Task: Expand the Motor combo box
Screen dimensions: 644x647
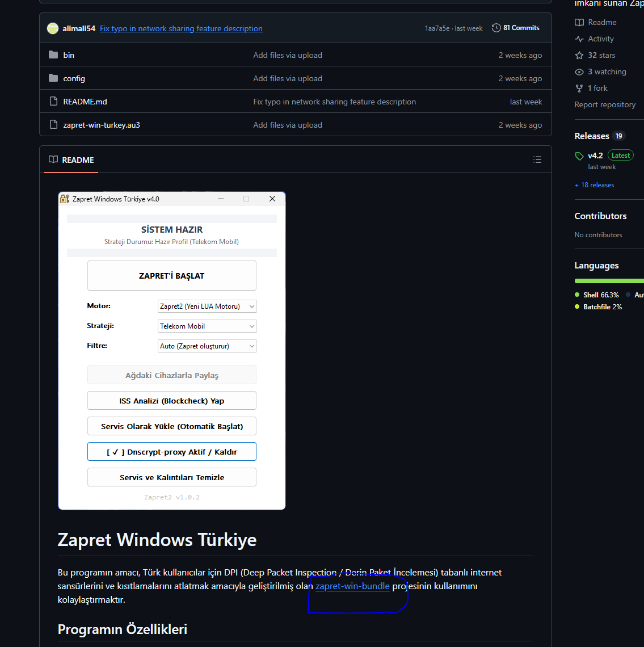Action: [207, 306]
